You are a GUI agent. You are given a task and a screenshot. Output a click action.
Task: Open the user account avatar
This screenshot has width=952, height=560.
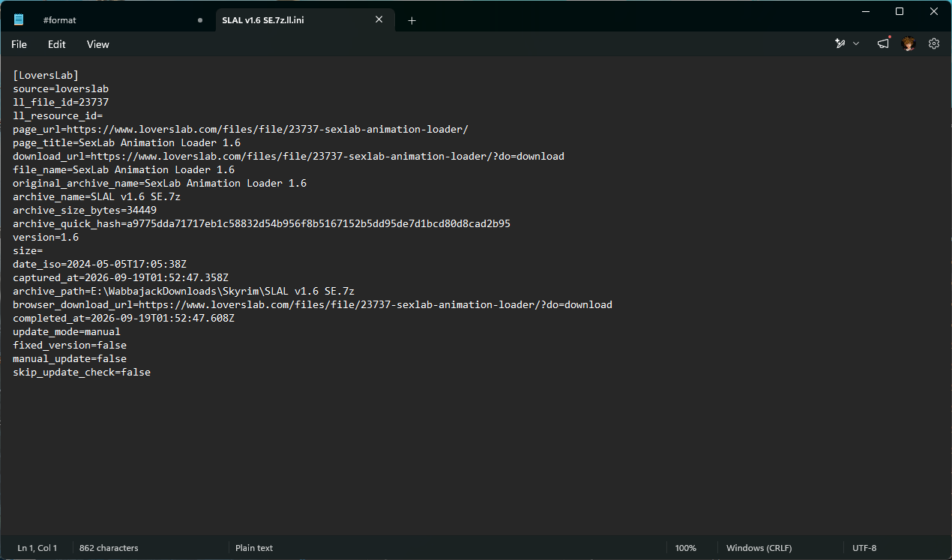[x=909, y=44]
